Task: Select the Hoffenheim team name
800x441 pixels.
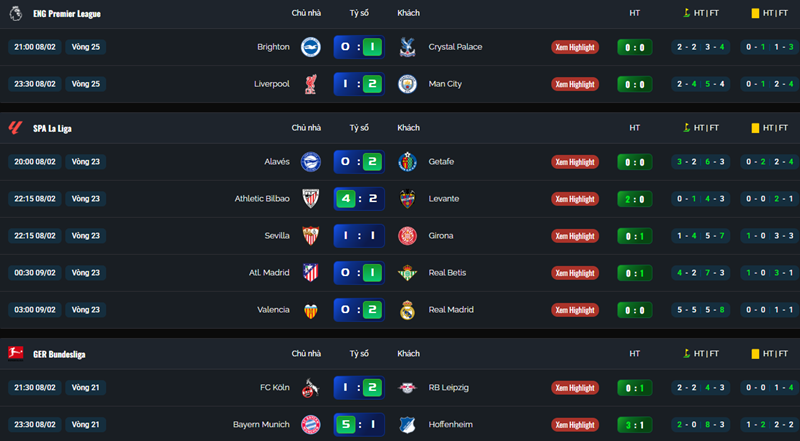Action: 452,424
